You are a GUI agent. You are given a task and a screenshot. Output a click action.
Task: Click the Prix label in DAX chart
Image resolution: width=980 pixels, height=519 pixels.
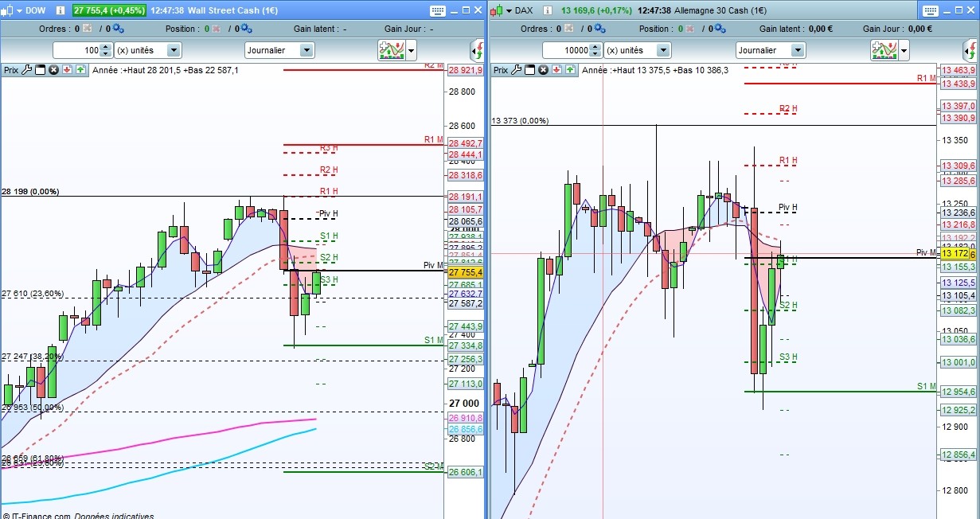(x=501, y=70)
